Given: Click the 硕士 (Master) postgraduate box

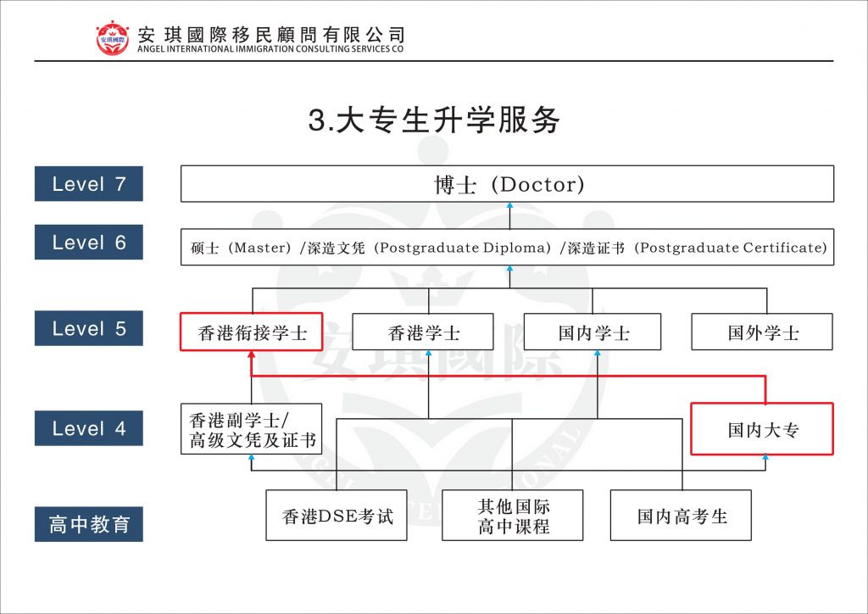Looking at the screenshot, I should (x=508, y=248).
